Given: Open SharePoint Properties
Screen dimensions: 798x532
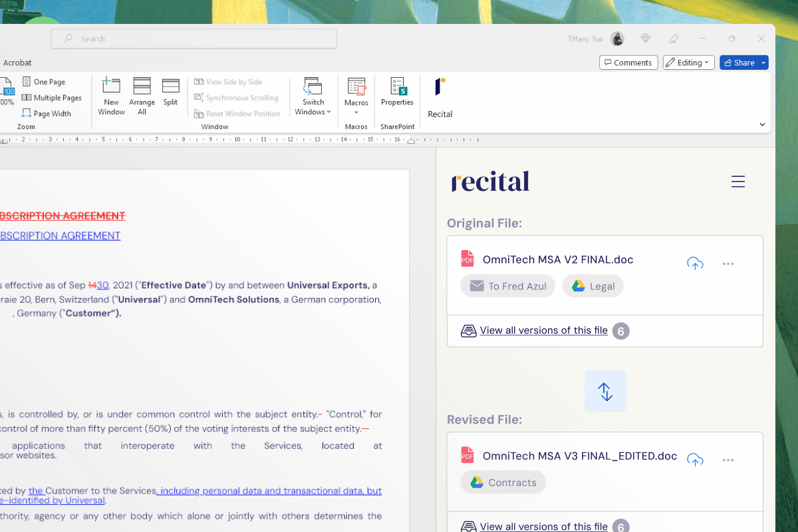Looking at the screenshot, I should click(x=398, y=92).
